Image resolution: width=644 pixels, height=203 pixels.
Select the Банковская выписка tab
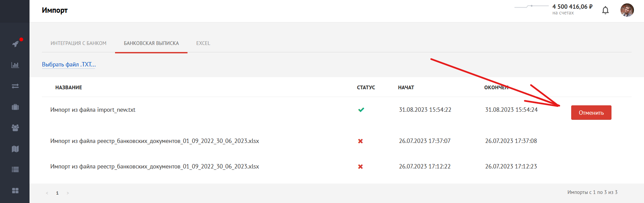coord(151,43)
